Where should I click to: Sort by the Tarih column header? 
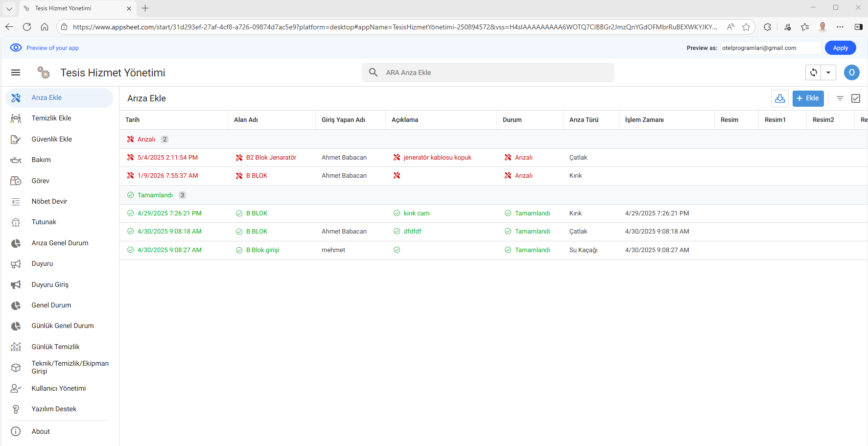pos(133,120)
